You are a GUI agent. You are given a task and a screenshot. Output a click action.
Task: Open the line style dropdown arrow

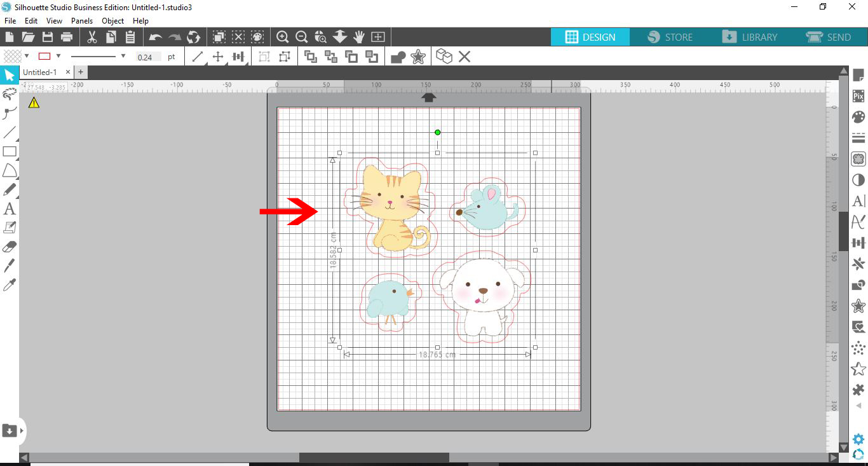pyautogui.click(x=123, y=56)
